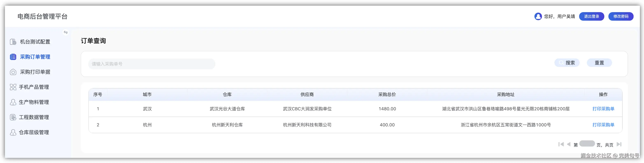Click the 退出登录 logout button
The width and height of the screenshot is (644, 163).
coord(592,16)
